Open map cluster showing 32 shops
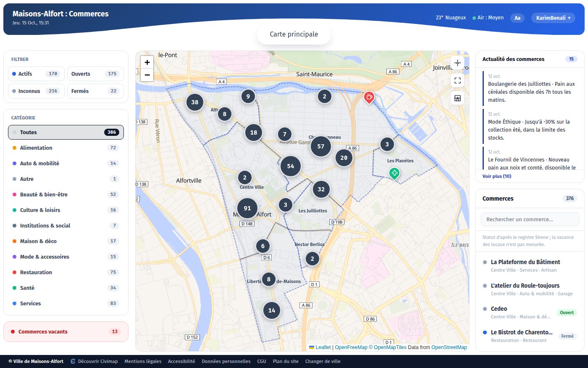This screenshot has height=368, width=588. click(x=321, y=189)
